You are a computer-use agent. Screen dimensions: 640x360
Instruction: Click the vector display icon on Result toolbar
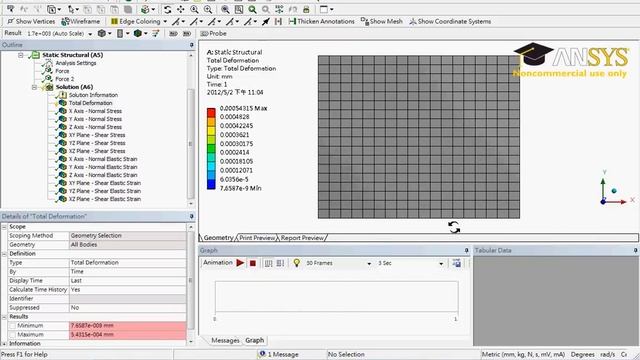point(156,33)
